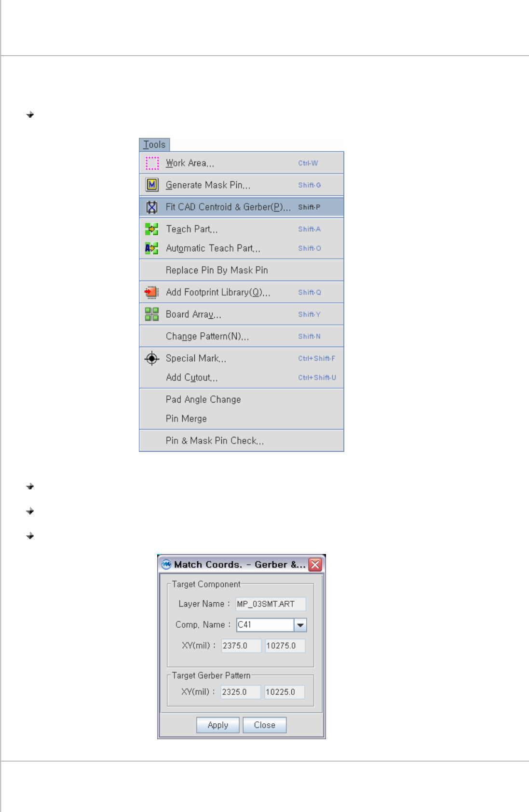529x812 pixels.
Task: Click the Board Array grid icon
Action: point(152,314)
